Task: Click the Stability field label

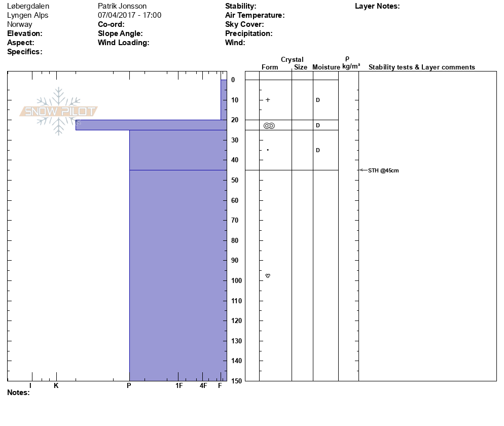Action: 240,6
